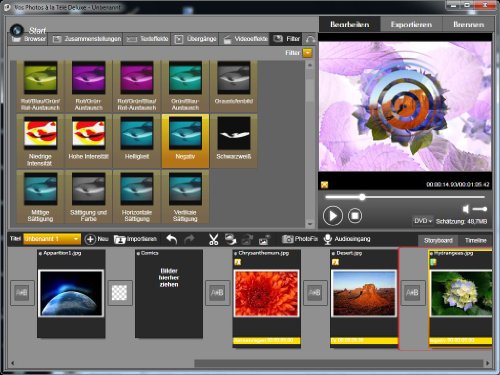Redo the last action
This screenshot has height=375, width=500.
(189, 239)
